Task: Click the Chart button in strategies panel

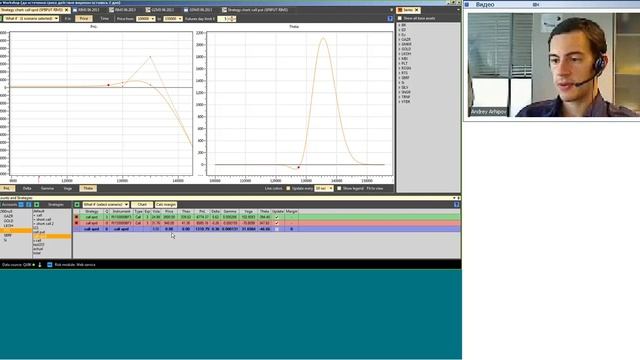Action: pyautogui.click(x=142, y=204)
